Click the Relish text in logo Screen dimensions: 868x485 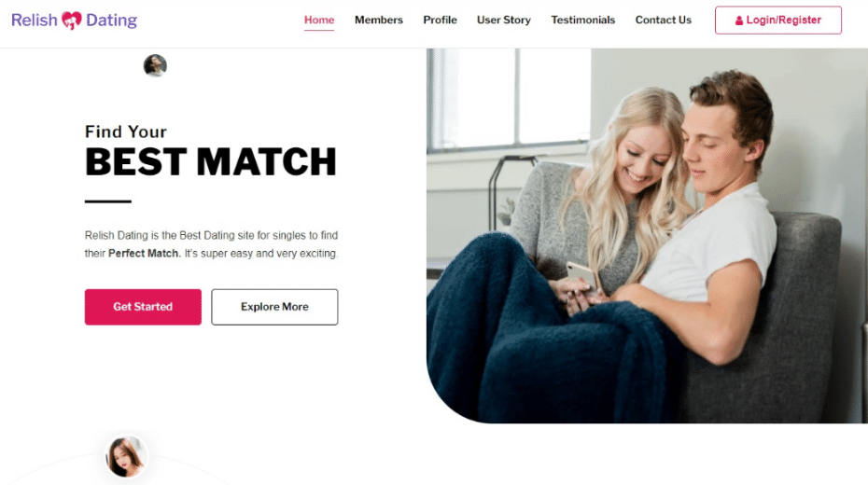point(35,21)
